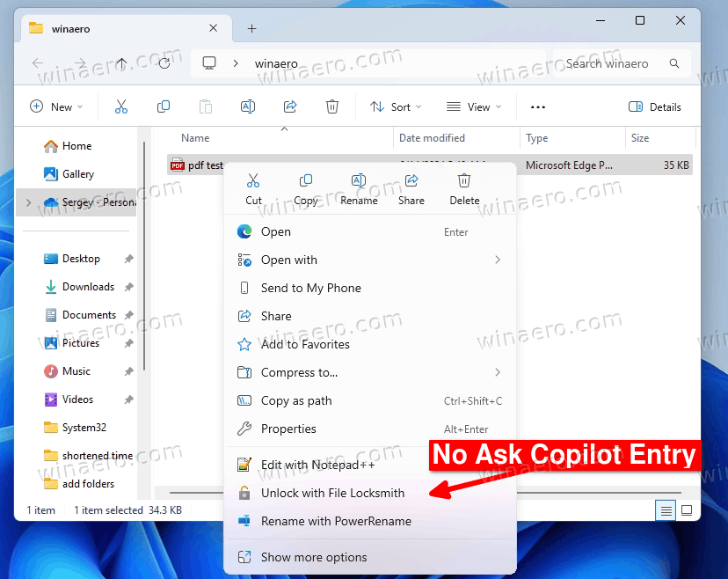The image size is (728, 579).
Task: Choose Copy as path
Action: pos(370,400)
